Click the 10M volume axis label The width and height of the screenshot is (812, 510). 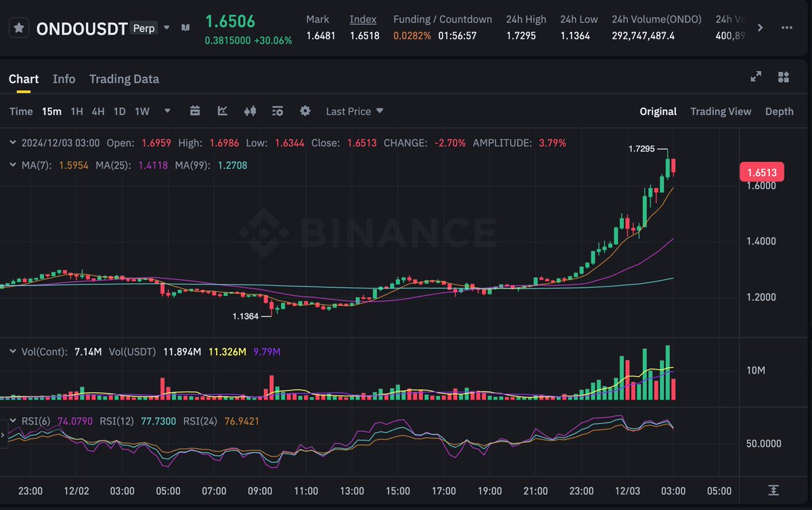click(x=755, y=370)
